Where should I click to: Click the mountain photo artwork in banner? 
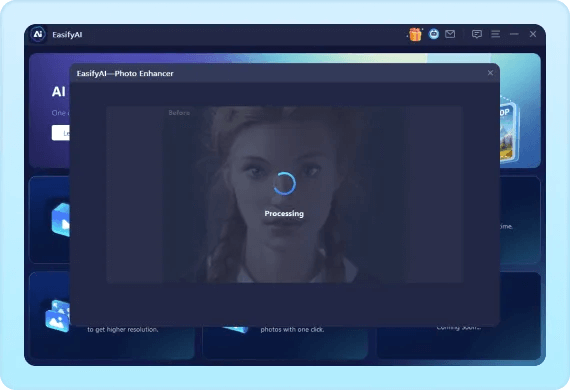click(509, 131)
